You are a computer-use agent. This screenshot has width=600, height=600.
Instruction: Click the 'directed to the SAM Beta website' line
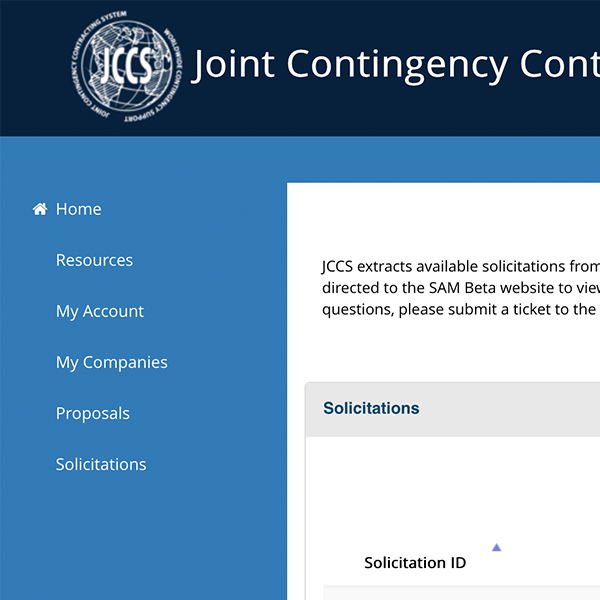coord(460,288)
